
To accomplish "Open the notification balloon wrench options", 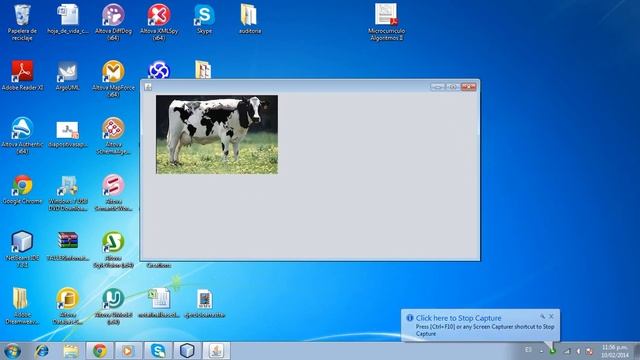I will pos(542,316).
